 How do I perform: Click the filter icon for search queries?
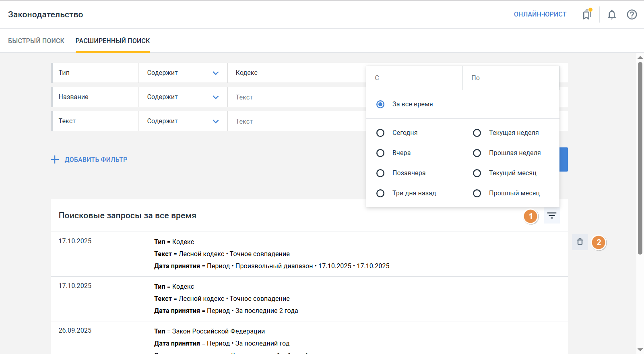point(551,216)
